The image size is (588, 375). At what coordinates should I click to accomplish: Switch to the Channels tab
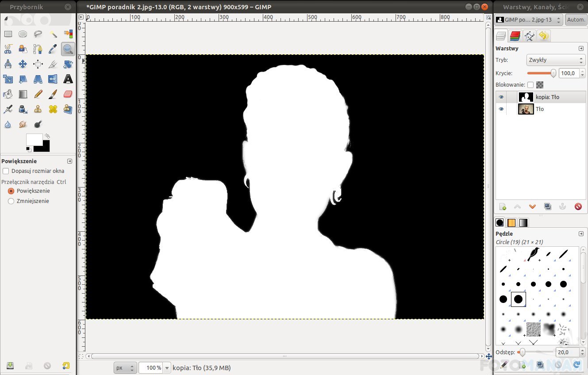pyautogui.click(x=515, y=36)
